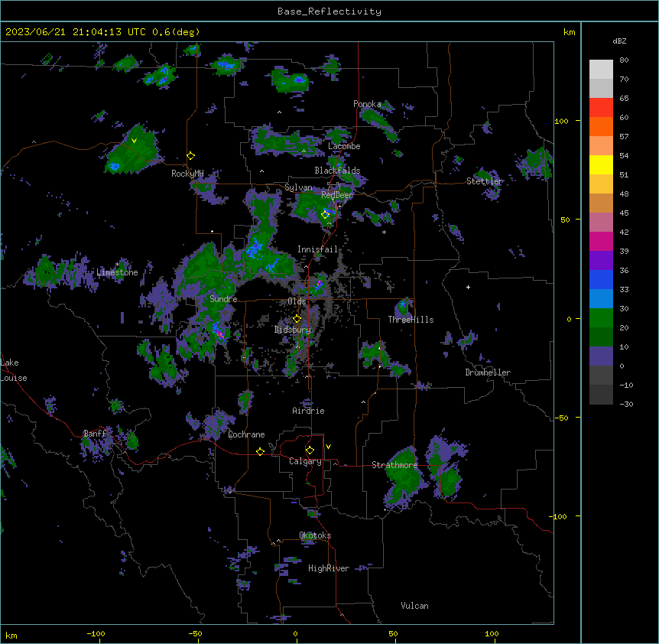Image resolution: width=659 pixels, height=644 pixels.
Task: Select the darkest gray -30 dBZ legend swatch
Action: coord(601,395)
